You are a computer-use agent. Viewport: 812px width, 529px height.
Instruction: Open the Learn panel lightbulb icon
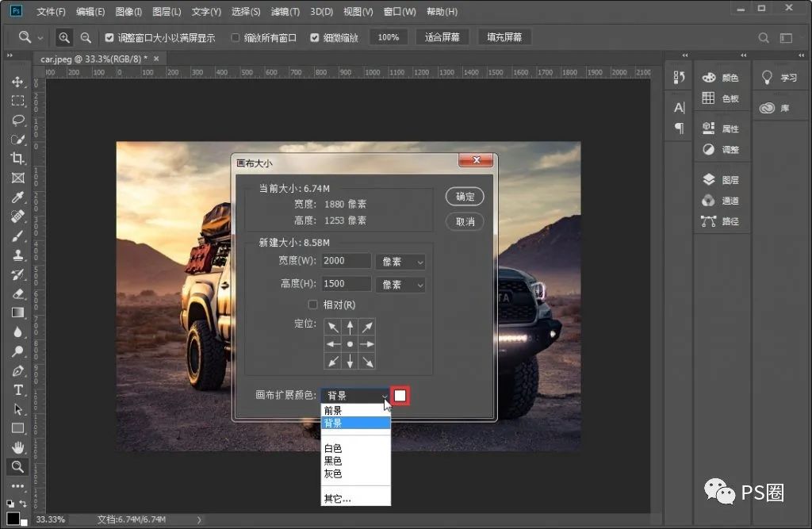pyautogui.click(x=767, y=78)
